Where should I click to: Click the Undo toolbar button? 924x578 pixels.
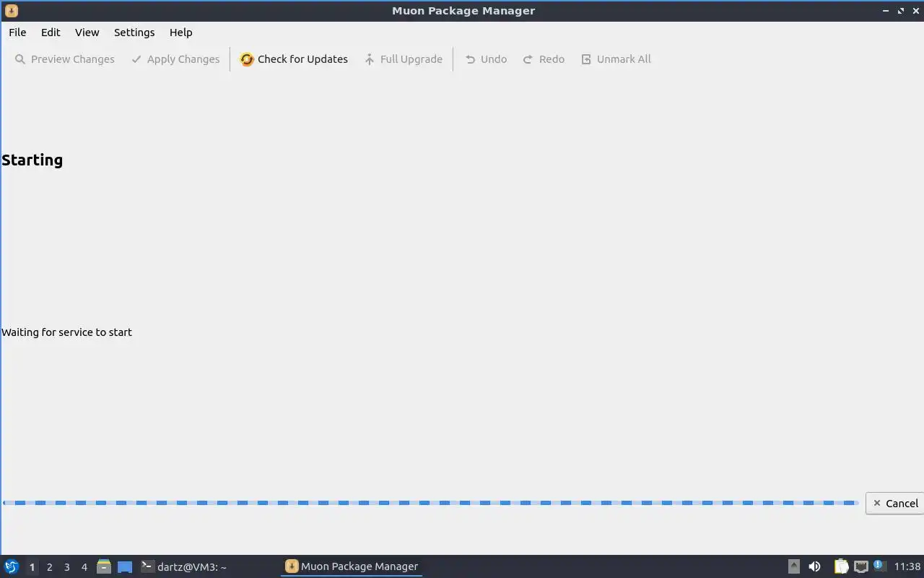click(486, 59)
